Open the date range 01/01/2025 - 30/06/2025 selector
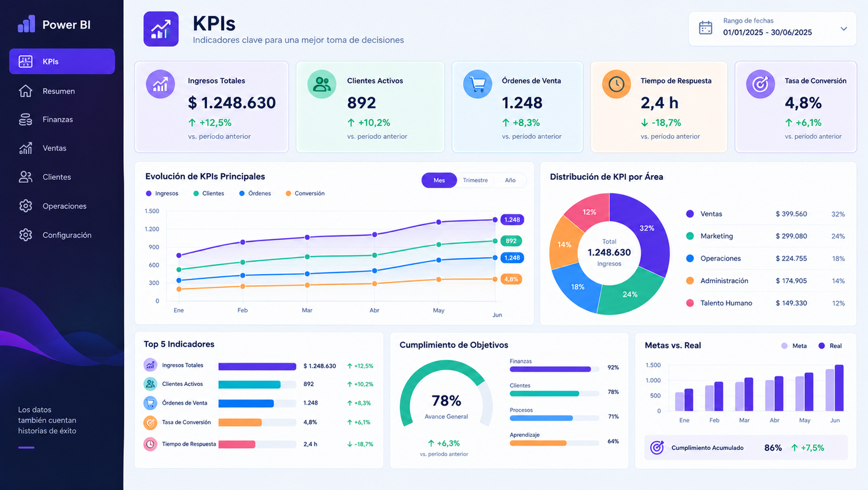This screenshot has height=490, width=868. (x=772, y=29)
